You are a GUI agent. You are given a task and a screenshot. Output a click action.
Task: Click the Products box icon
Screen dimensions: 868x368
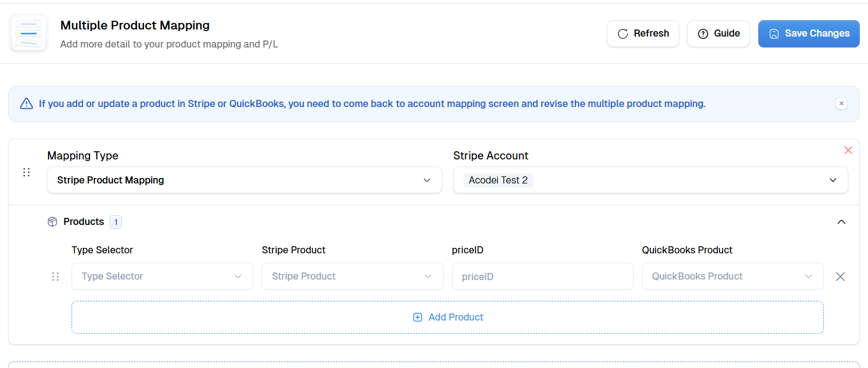point(52,222)
